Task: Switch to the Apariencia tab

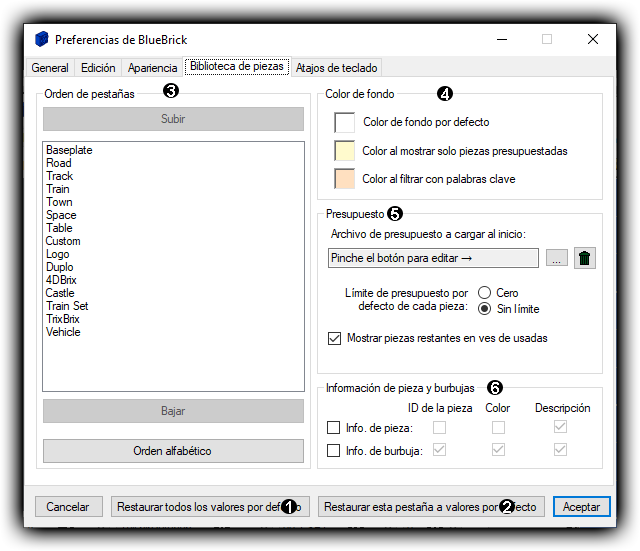Action: (152, 68)
